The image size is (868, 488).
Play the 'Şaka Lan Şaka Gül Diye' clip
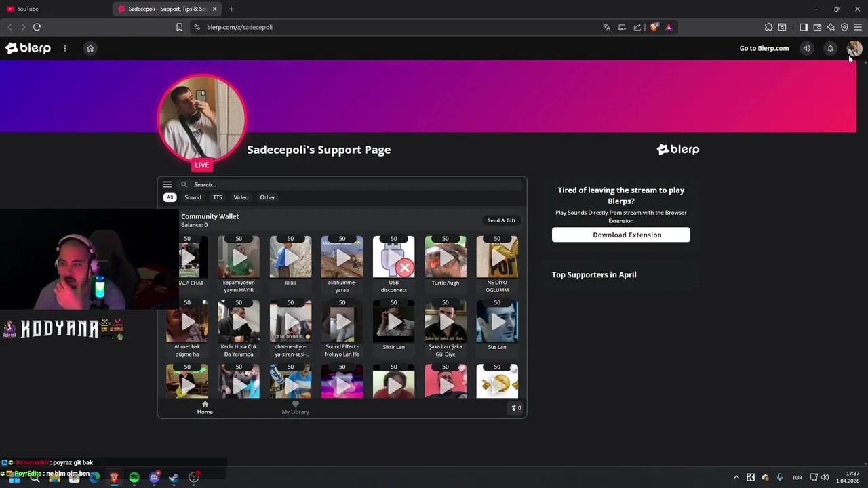click(x=445, y=321)
